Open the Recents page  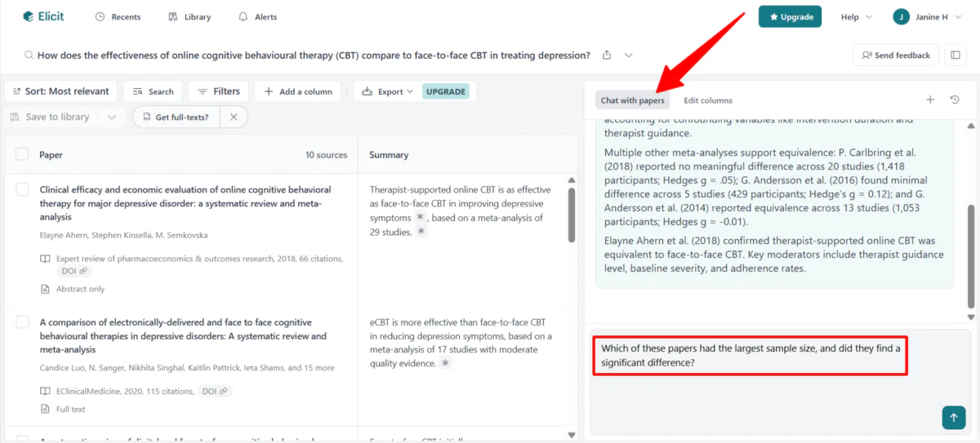coord(118,16)
